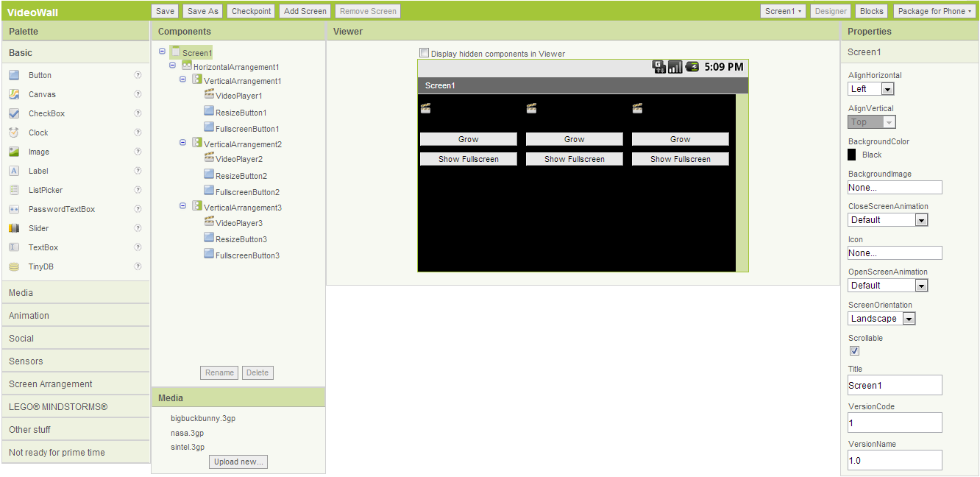
Task: Choose the Clock palette icon
Action: (x=14, y=132)
